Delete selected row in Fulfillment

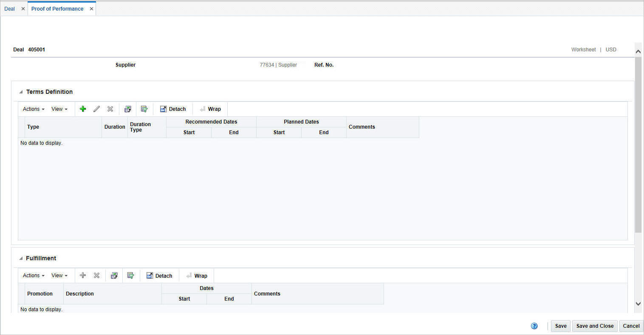96,276
